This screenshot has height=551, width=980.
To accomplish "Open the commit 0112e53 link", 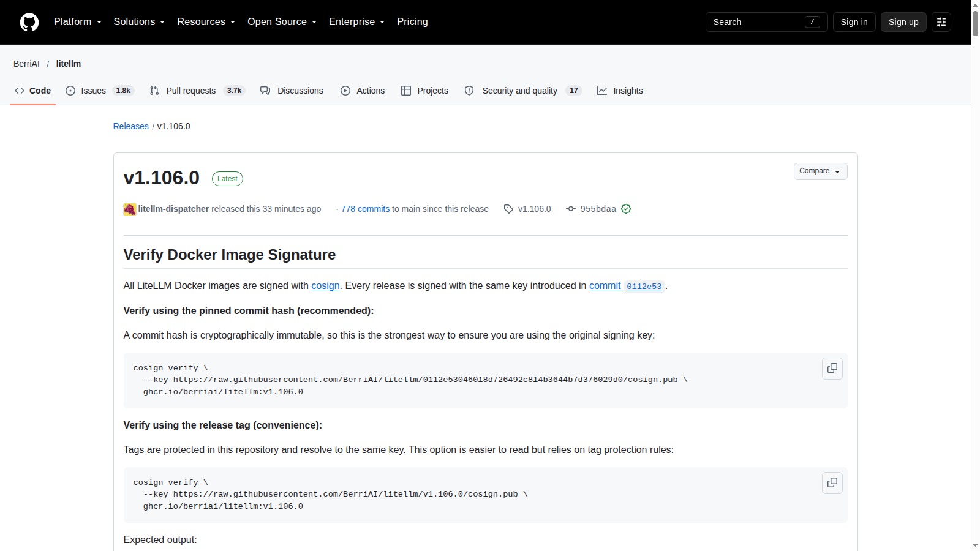I will click(x=627, y=286).
